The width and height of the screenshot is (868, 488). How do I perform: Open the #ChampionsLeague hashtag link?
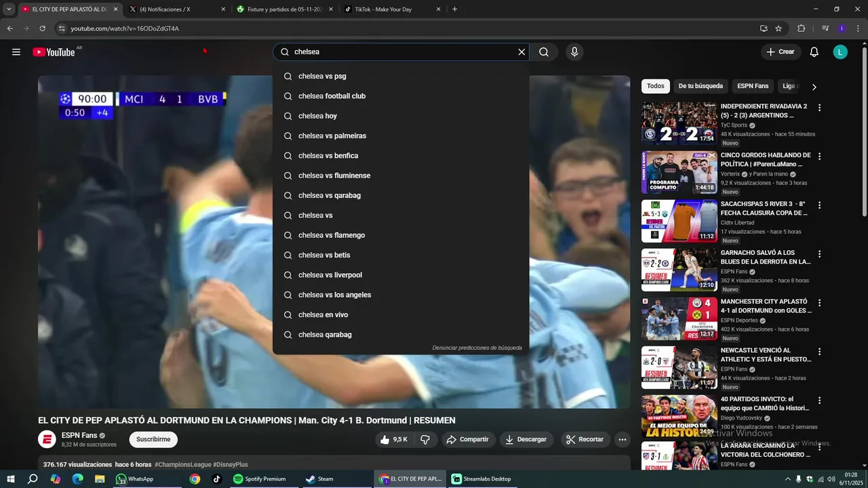coord(182,465)
